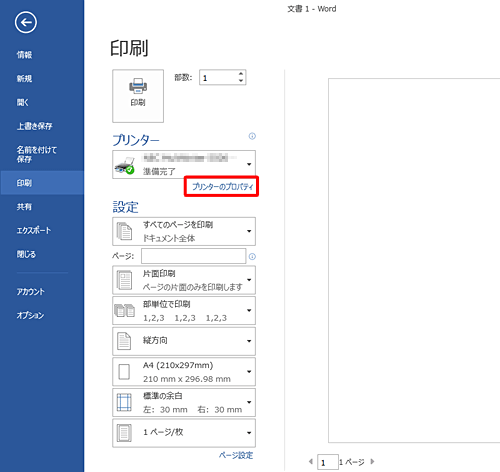The width and height of the screenshot is (500, 472).
Task: Click the info icon beside プリンター heading
Action: pyautogui.click(x=252, y=136)
